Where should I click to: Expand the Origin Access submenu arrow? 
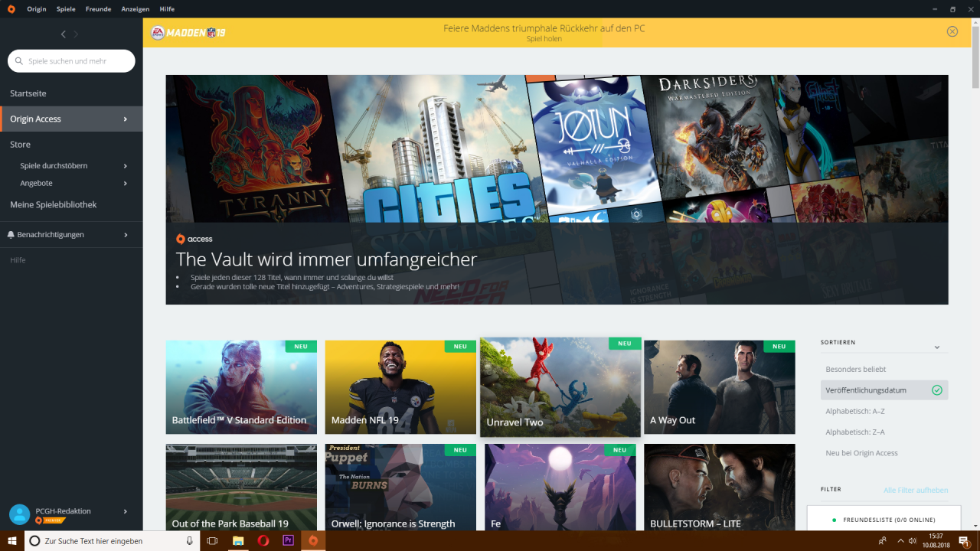click(126, 119)
